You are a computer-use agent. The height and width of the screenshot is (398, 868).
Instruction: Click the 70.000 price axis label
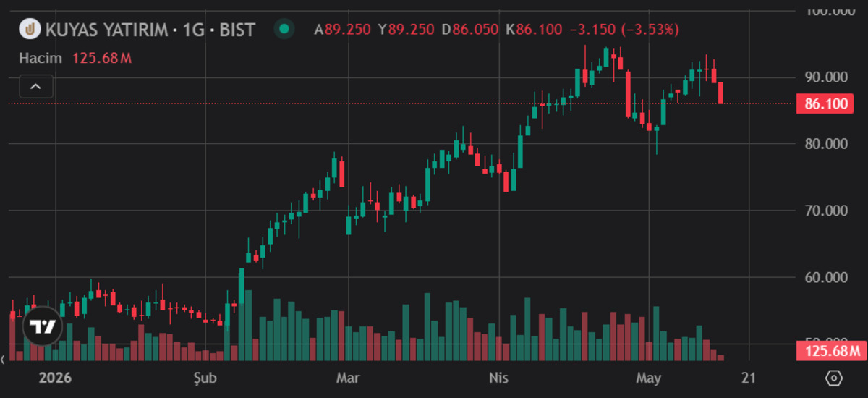(825, 211)
